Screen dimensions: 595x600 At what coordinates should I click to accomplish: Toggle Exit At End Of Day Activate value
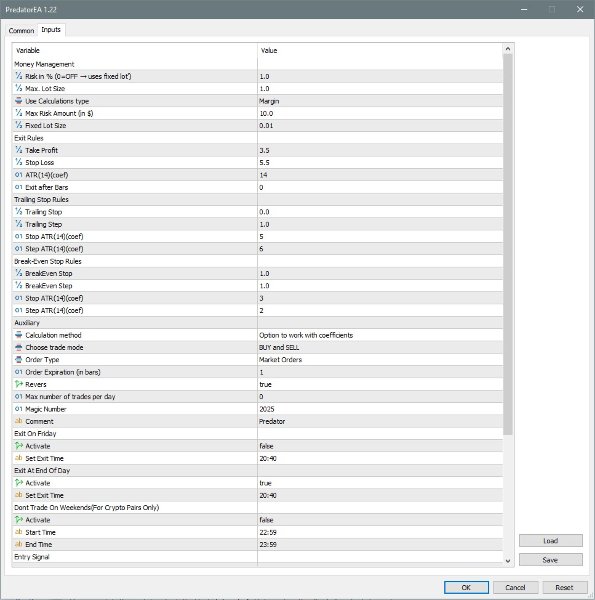tap(380, 483)
